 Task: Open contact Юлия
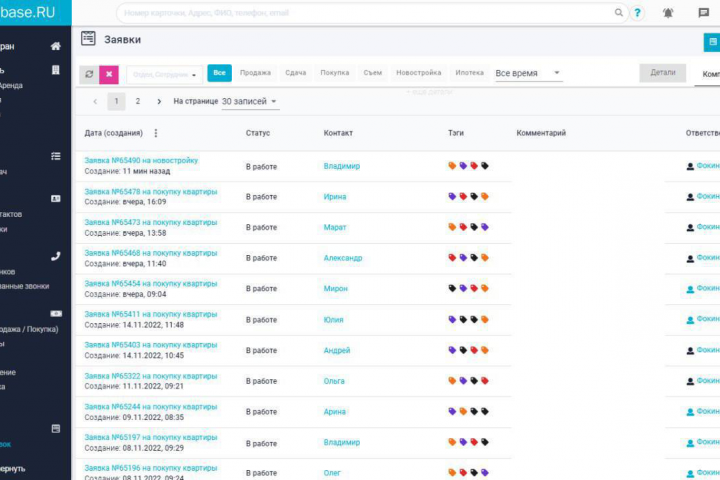tap(333, 320)
